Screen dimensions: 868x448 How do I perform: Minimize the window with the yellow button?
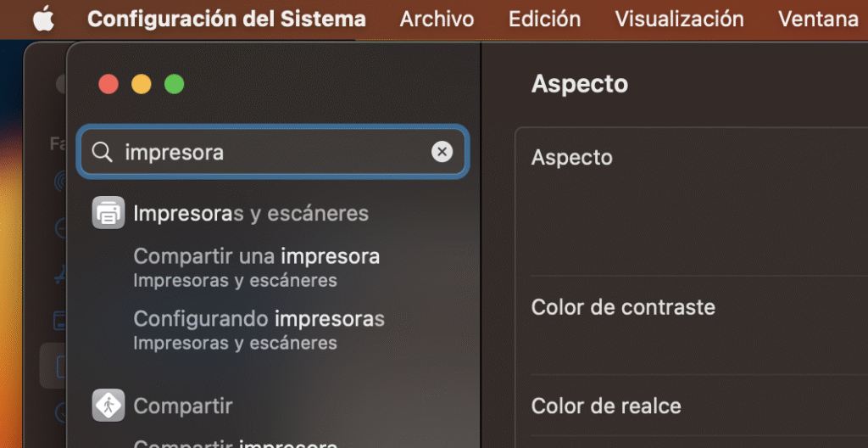coord(141,84)
